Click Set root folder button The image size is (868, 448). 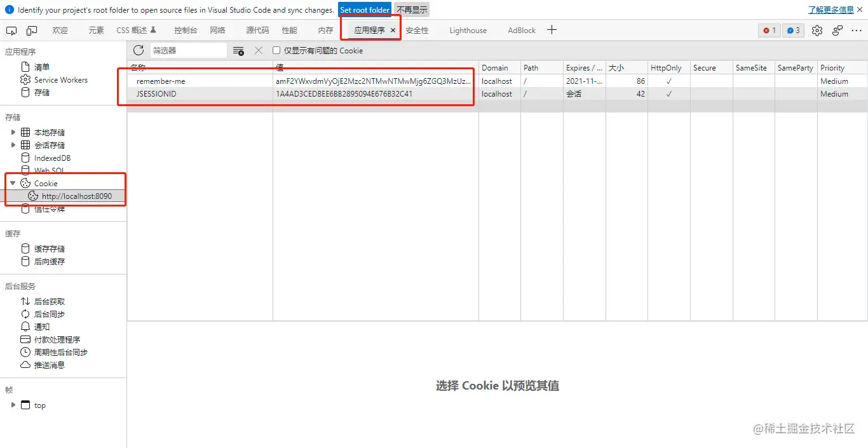click(x=365, y=10)
